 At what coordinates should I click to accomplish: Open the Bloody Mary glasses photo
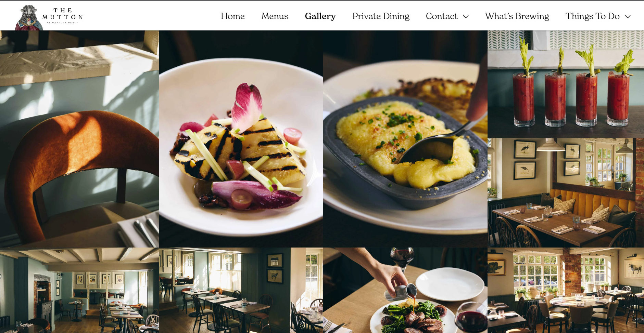566,84
